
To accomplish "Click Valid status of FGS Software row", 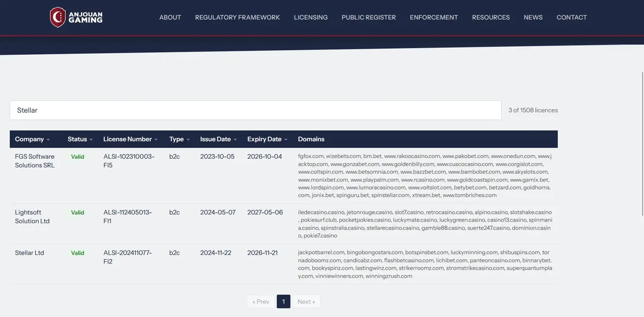I will [x=78, y=157].
